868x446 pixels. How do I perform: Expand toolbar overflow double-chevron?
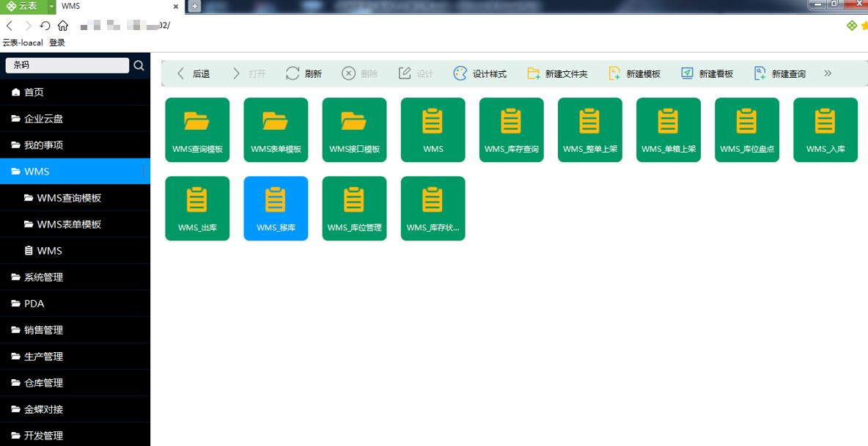coord(828,73)
